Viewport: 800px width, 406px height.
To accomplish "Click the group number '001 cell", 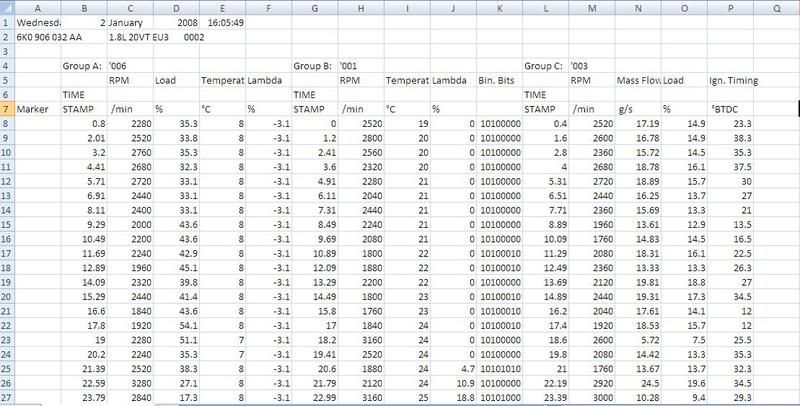I will point(361,66).
